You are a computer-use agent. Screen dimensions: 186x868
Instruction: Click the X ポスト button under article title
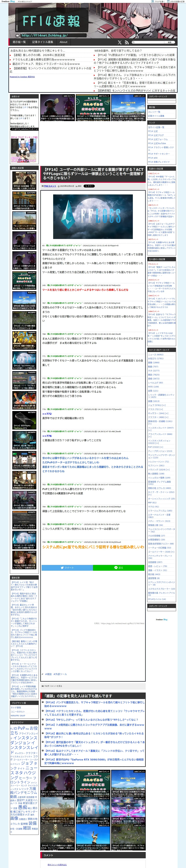(89, 186)
